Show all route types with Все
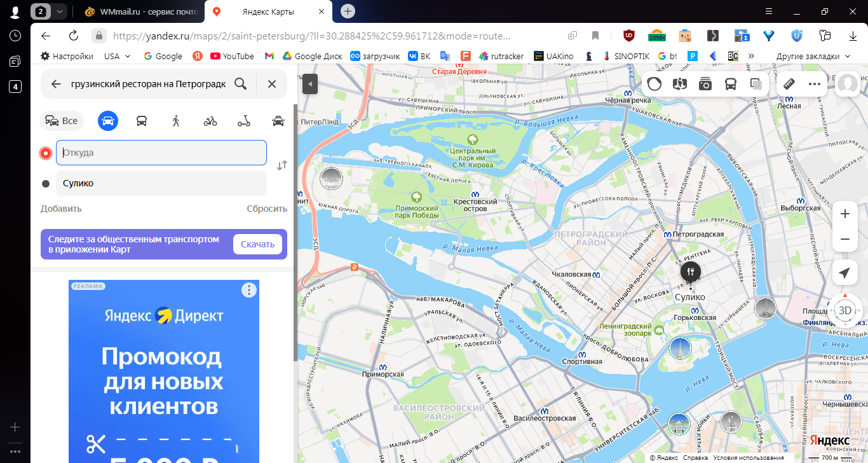Viewport: 868px width, 463px height. [62, 121]
